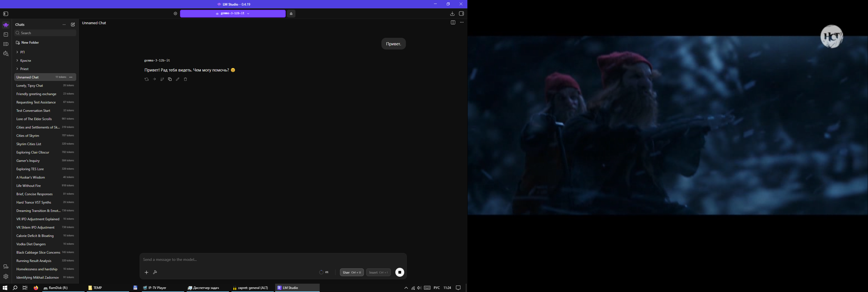
Task: Open the Chats list options ellipsis
Action: pyautogui.click(x=64, y=24)
